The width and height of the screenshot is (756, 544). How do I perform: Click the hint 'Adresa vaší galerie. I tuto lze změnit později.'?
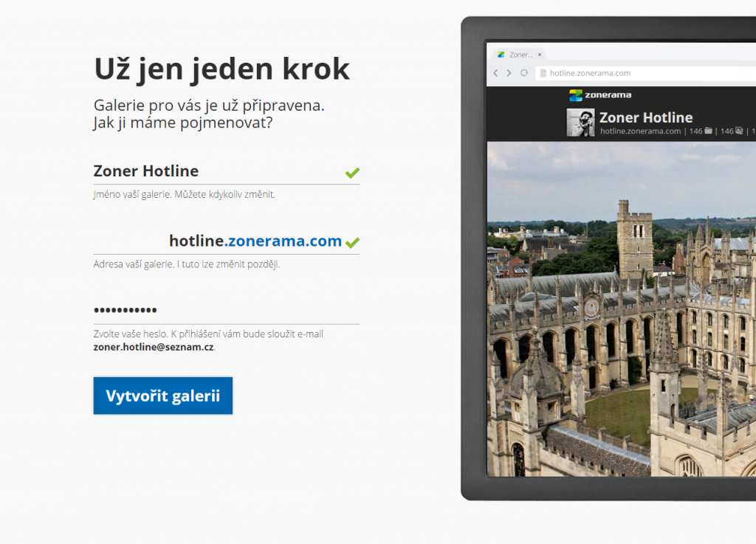pyautogui.click(x=187, y=264)
